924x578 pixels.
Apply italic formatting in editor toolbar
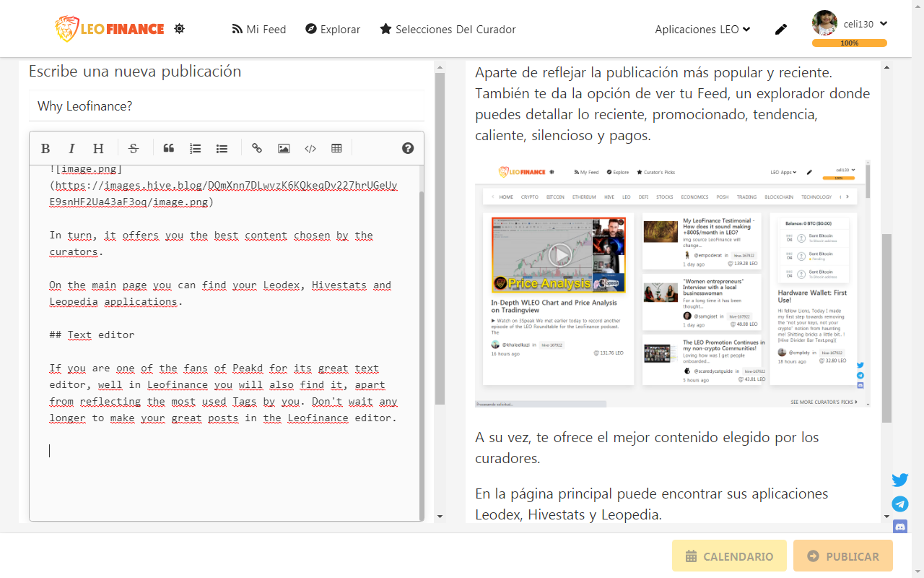71,148
